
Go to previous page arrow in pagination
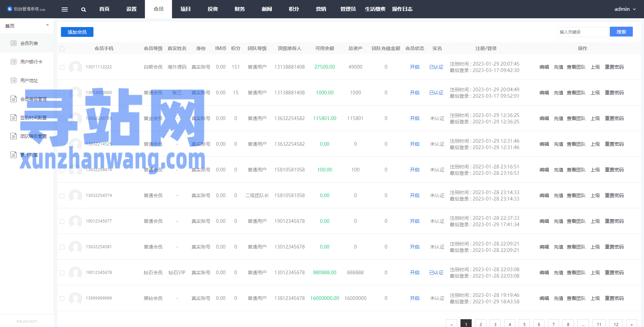click(451, 324)
